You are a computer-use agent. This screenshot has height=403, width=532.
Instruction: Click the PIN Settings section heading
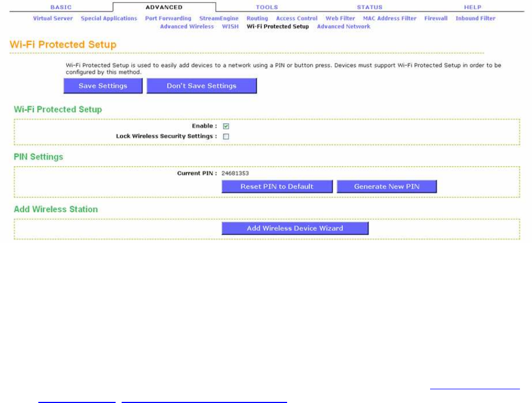[x=38, y=157]
